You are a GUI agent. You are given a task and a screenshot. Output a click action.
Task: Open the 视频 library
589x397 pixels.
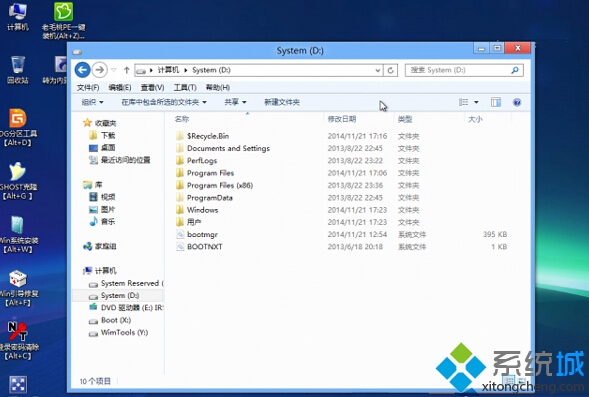[x=108, y=197]
